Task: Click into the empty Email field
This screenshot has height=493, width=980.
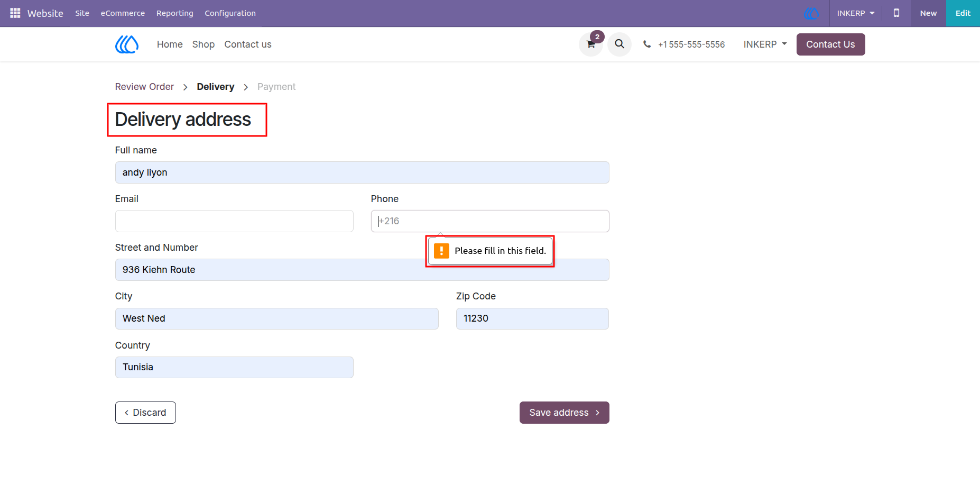Action: point(234,221)
